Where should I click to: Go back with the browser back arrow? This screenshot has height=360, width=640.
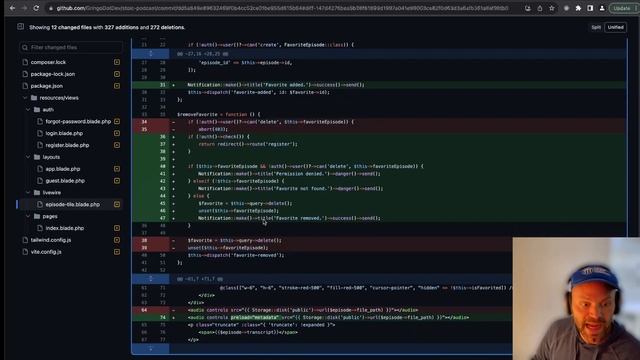pos(12,8)
